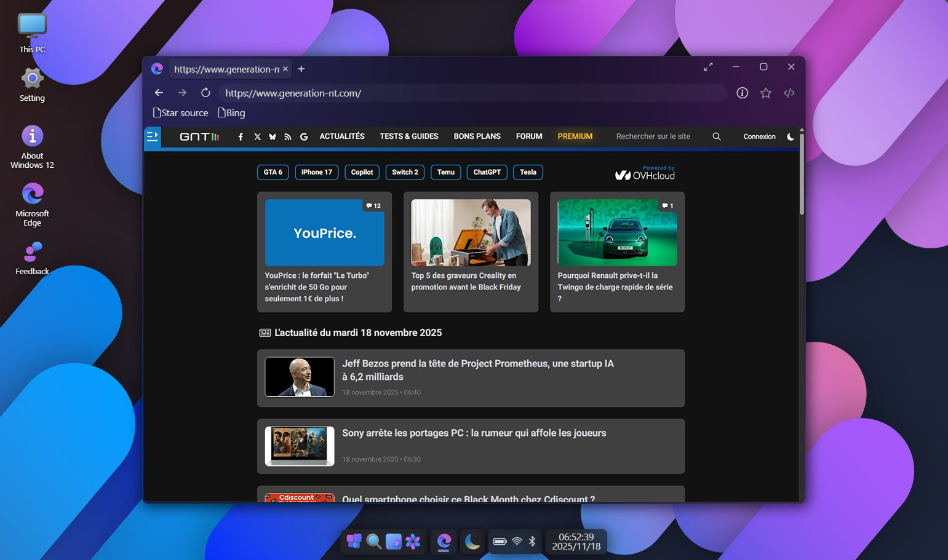Open the page info icon in the toolbar
This screenshot has height=560, width=948.
pyautogui.click(x=742, y=93)
